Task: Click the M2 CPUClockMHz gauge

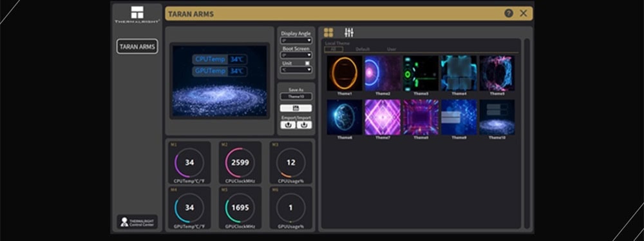Action: pyautogui.click(x=240, y=162)
